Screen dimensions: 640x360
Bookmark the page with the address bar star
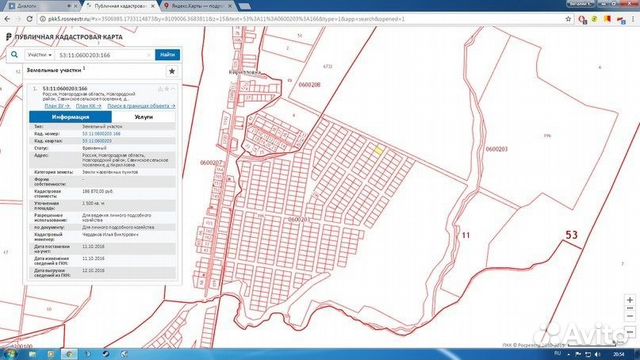[568, 19]
